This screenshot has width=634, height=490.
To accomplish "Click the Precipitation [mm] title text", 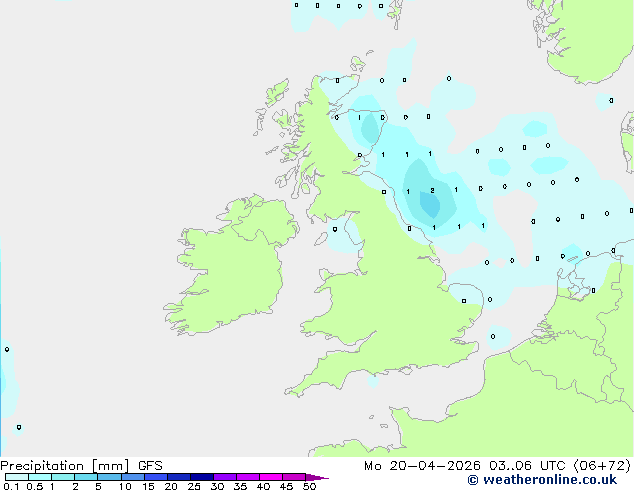I will coord(65,466).
